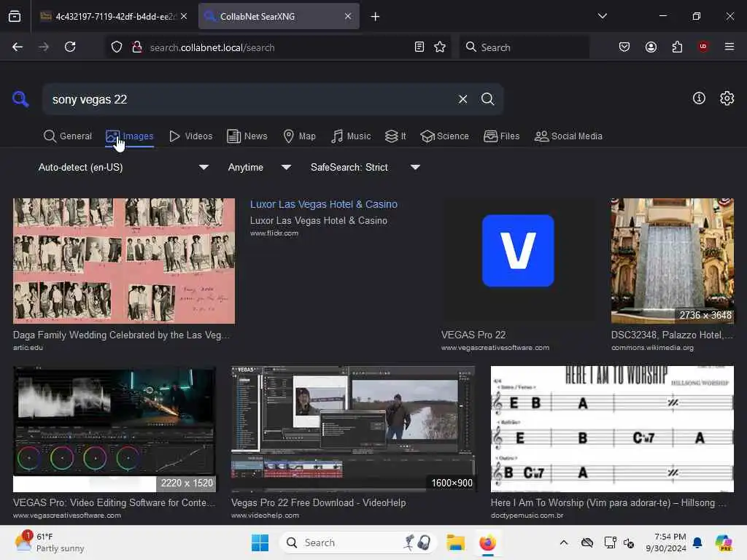Bookmark this page with star icon

coord(440,47)
